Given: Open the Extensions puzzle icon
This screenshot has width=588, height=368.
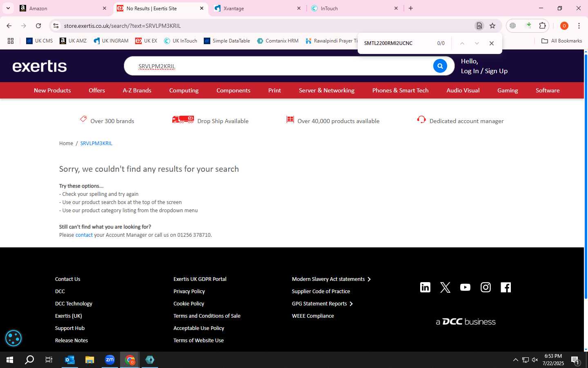Looking at the screenshot, I should click(542, 26).
